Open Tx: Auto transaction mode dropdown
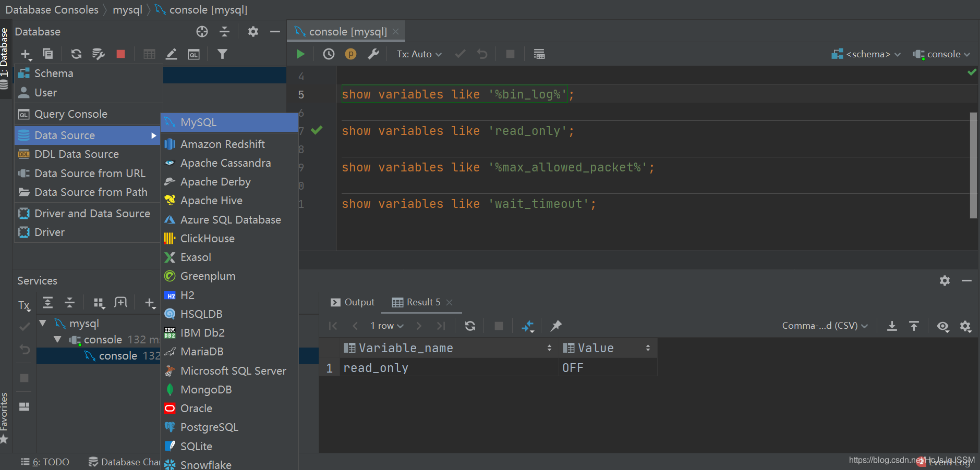Image resolution: width=980 pixels, height=470 pixels. [419, 54]
